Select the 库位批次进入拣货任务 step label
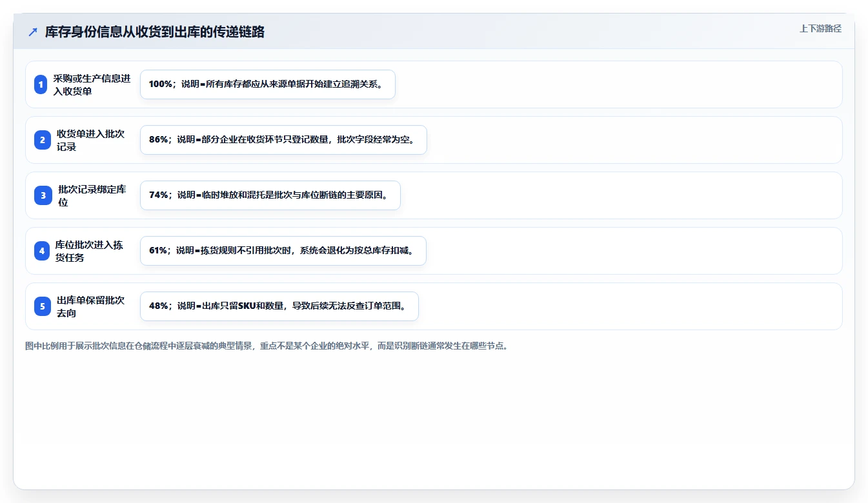 89,251
